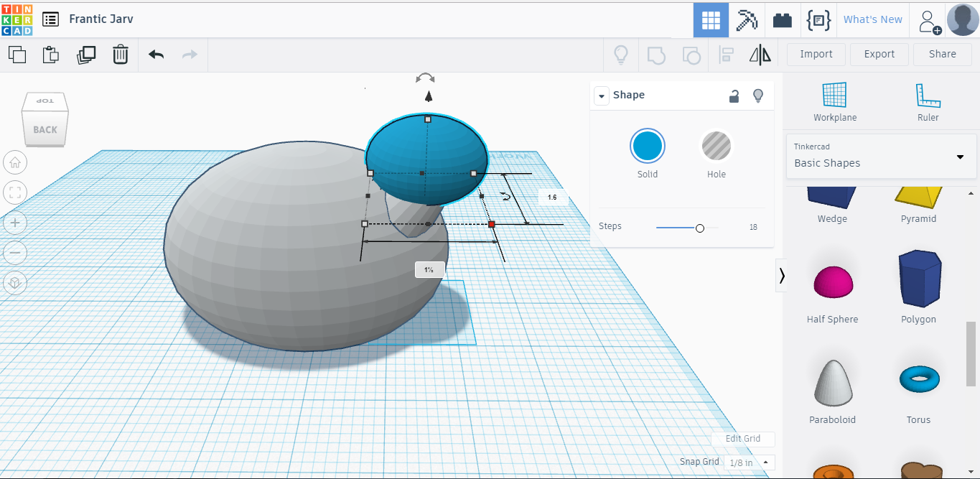Open the Snap Grid 1/8 in dropdown
Image resolution: width=980 pixels, height=479 pixels.
pos(749,462)
